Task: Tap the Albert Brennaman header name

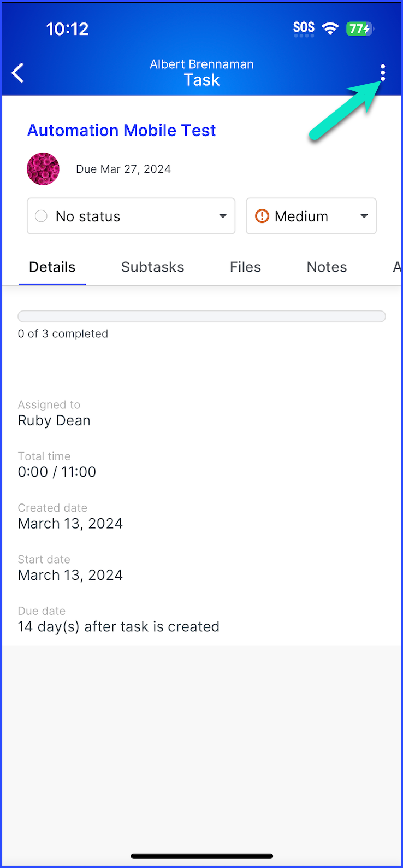Action: pyautogui.click(x=201, y=64)
